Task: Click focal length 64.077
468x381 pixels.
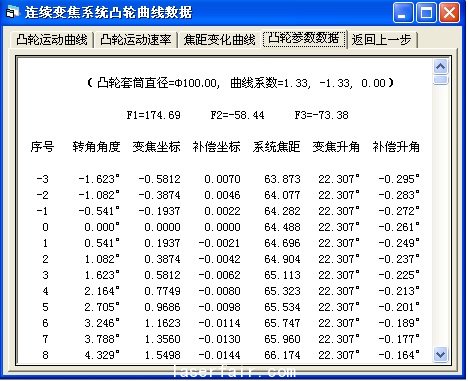Action: coord(282,195)
